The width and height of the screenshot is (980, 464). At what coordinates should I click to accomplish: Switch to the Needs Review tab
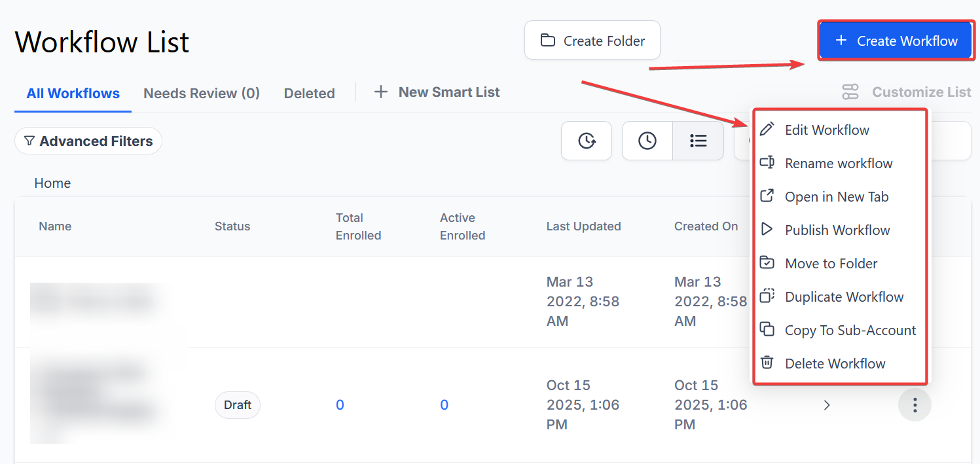point(202,93)
